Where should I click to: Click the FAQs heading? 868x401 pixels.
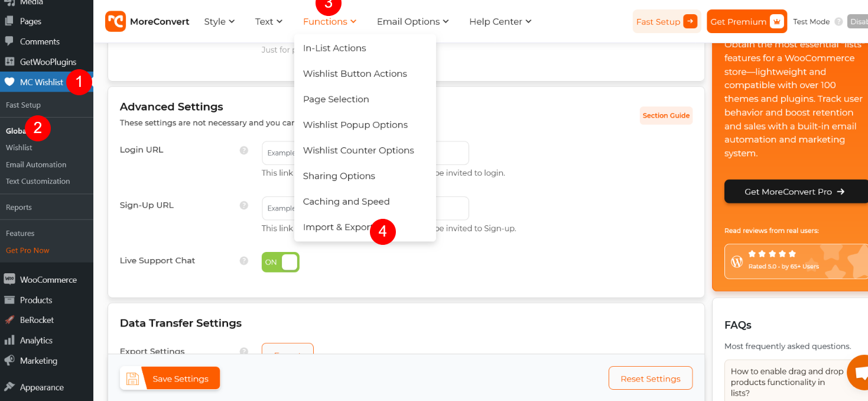[x=738, y=325]
